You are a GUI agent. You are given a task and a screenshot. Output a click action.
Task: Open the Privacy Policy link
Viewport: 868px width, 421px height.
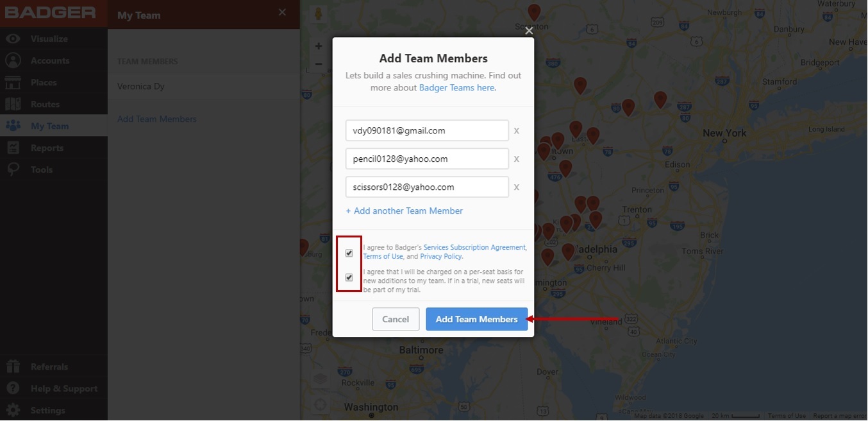click(x=440, y=257)
